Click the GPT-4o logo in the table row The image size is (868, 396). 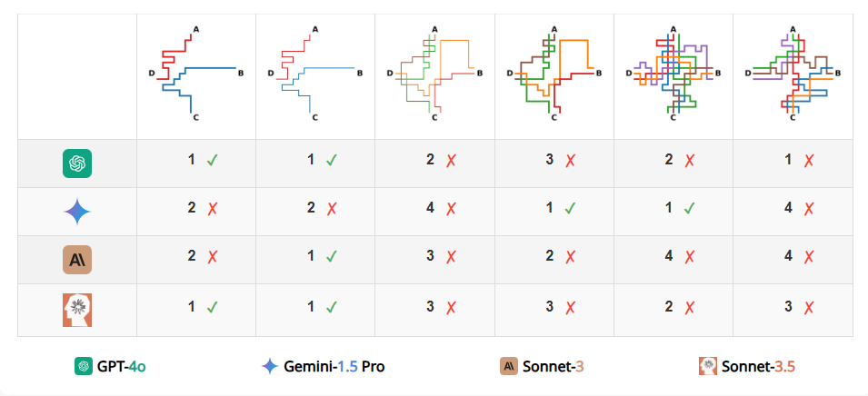pos(77,163)
